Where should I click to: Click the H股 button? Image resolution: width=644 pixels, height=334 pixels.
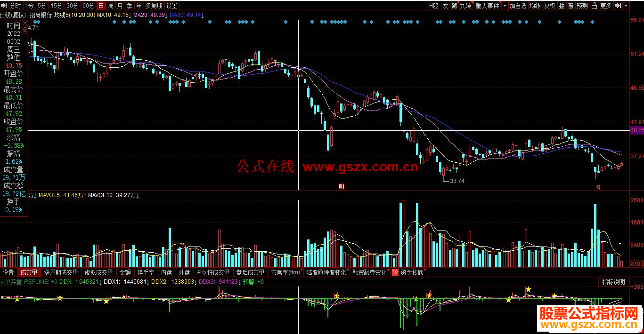pos(433,6)
